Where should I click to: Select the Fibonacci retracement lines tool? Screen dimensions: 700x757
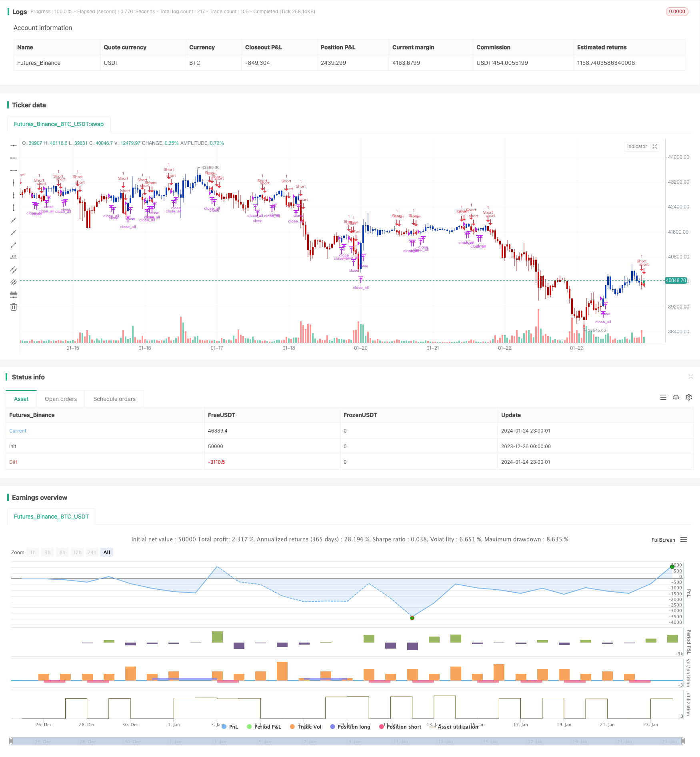point(14,294)
